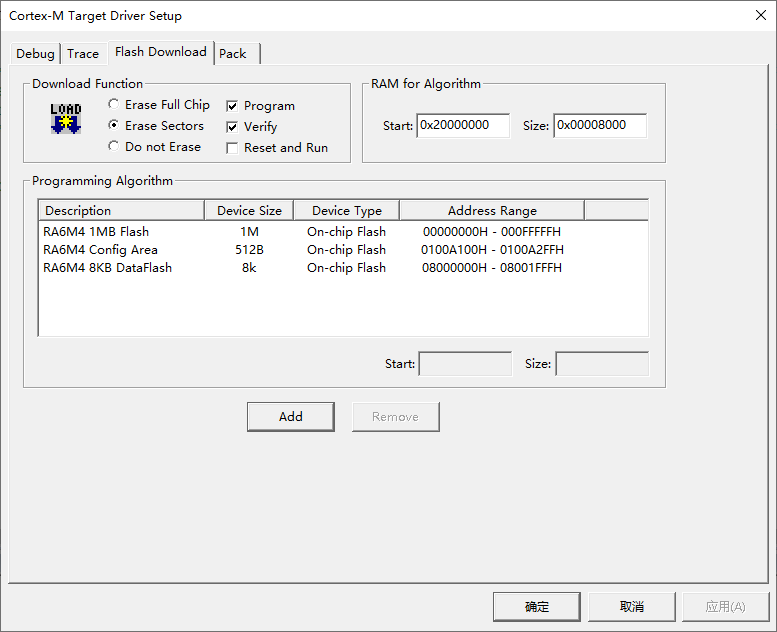777x632 pixels.
Task: Open the Trace tab
Action: [83, 54]
